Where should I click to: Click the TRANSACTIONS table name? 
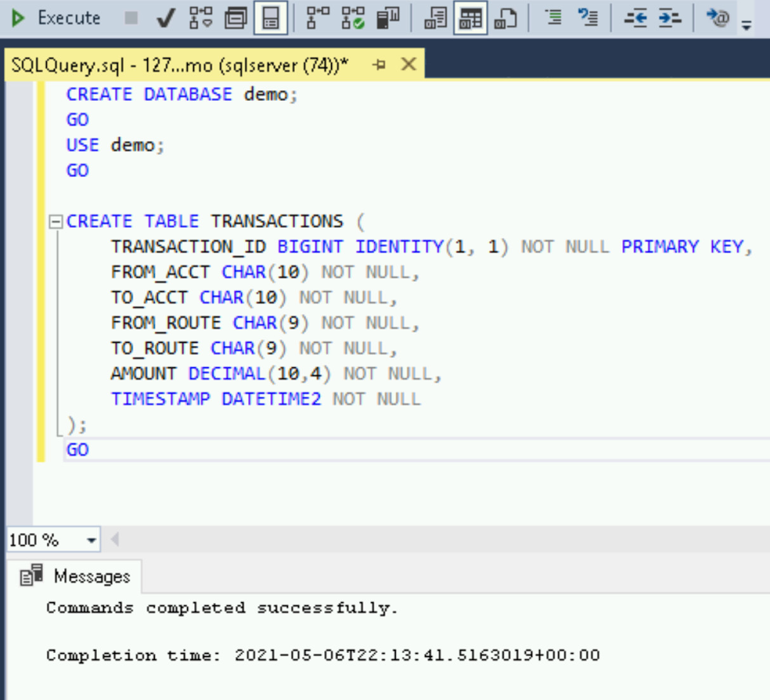tap(277, 222)
